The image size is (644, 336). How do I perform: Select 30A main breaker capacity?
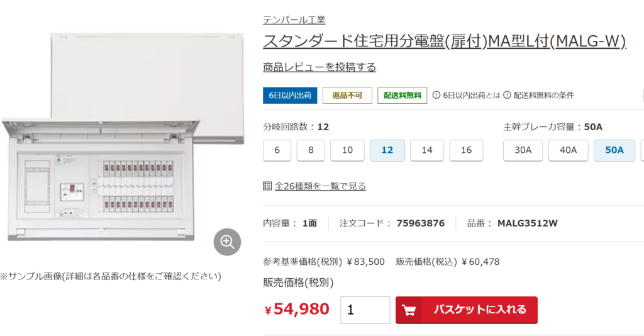[x=523, y=150]
